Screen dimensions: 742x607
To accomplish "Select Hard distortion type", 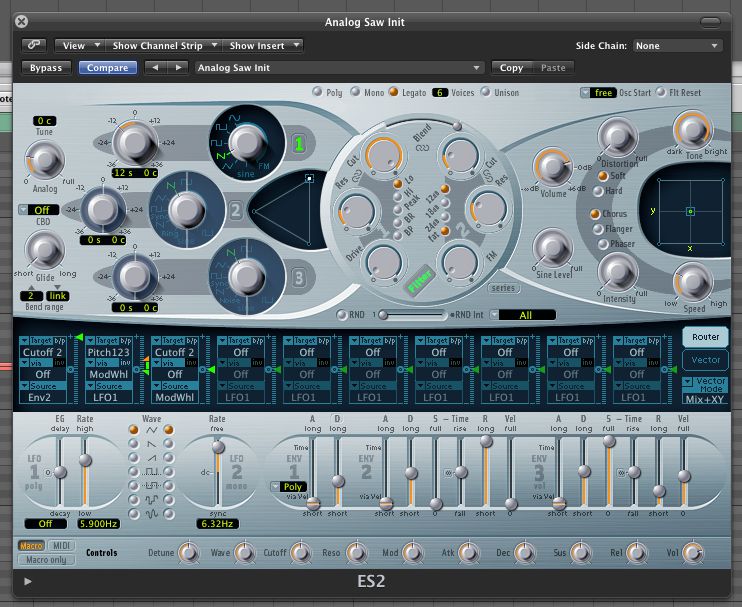I will coord(598,191).
